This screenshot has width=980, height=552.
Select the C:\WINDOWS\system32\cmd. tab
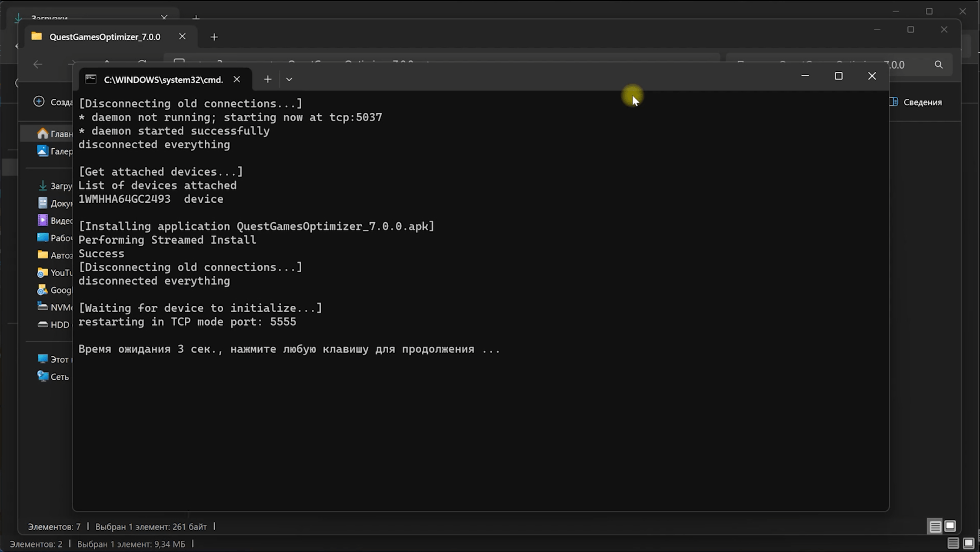(x=163, y=80)
